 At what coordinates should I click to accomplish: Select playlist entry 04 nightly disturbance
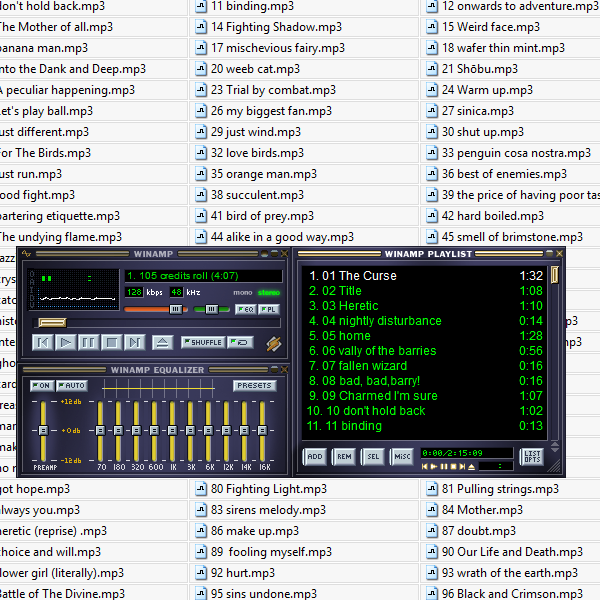pos(424,321)
